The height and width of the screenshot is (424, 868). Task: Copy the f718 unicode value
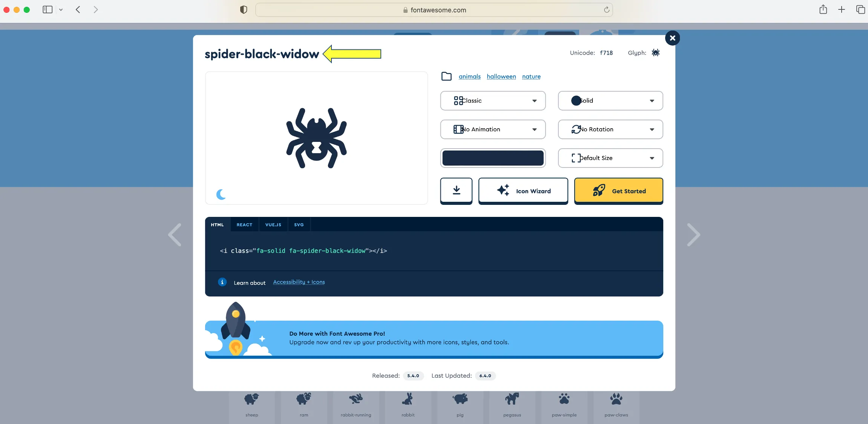coord(606,53)
